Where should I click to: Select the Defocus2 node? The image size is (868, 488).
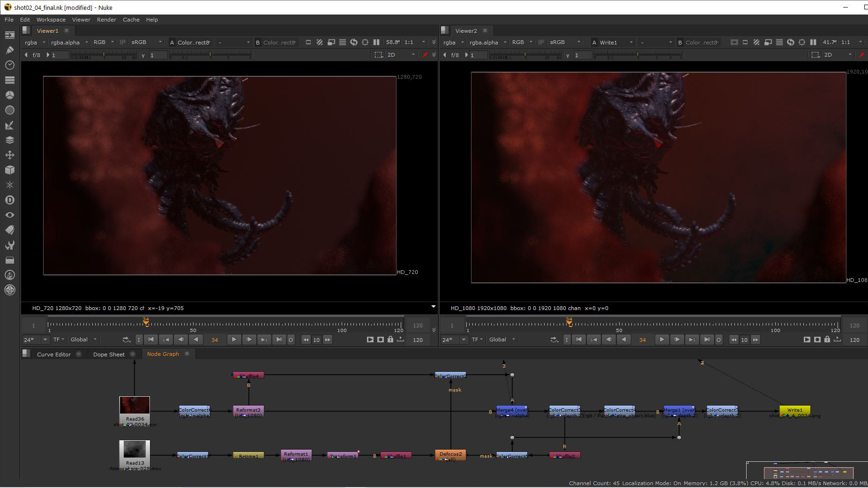tap(450, 455)
